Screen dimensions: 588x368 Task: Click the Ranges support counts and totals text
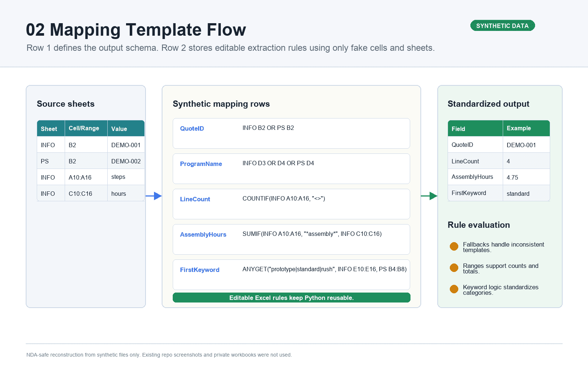click(x=501, y=269)
